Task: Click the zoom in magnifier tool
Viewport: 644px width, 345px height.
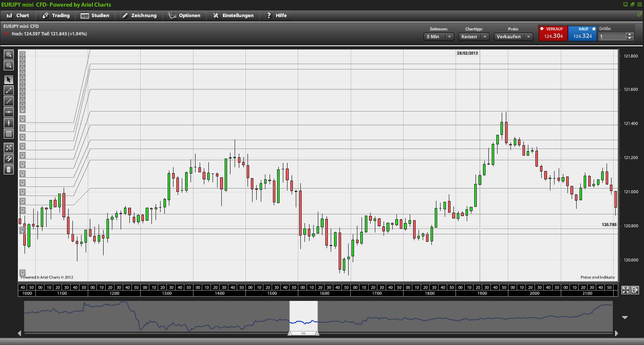Action: pos(9,55)
